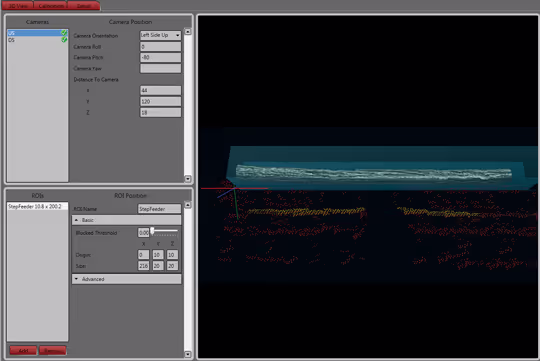Open the Camera Orientation dropdown
540x361 pixels.
pyautogui.click(x=160, y=35)
